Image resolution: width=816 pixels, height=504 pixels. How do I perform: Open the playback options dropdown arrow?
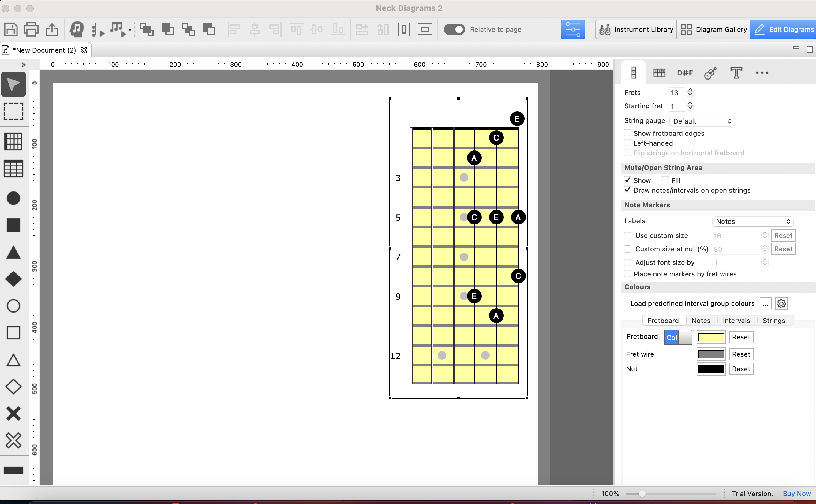pos(130,30)
